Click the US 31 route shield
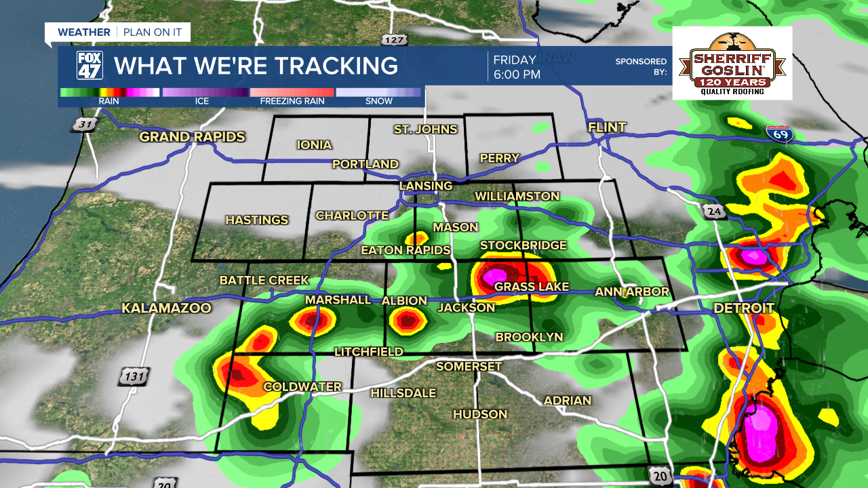 (84, 124)
